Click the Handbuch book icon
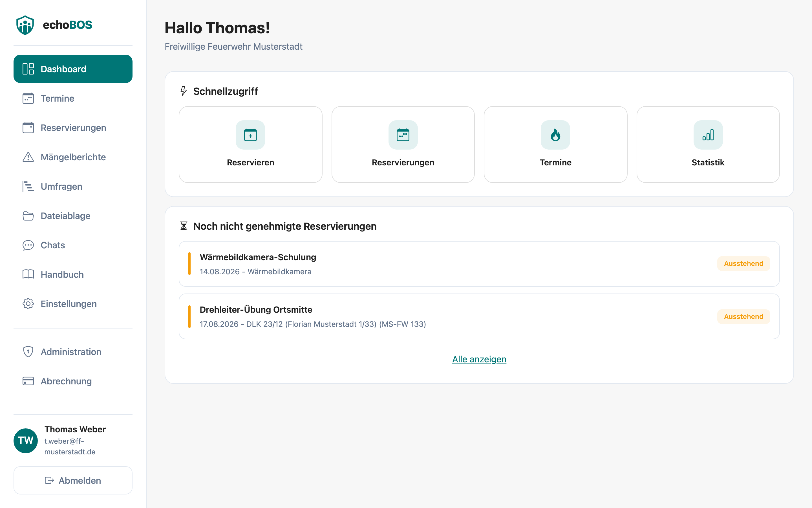 click(28, 275)
